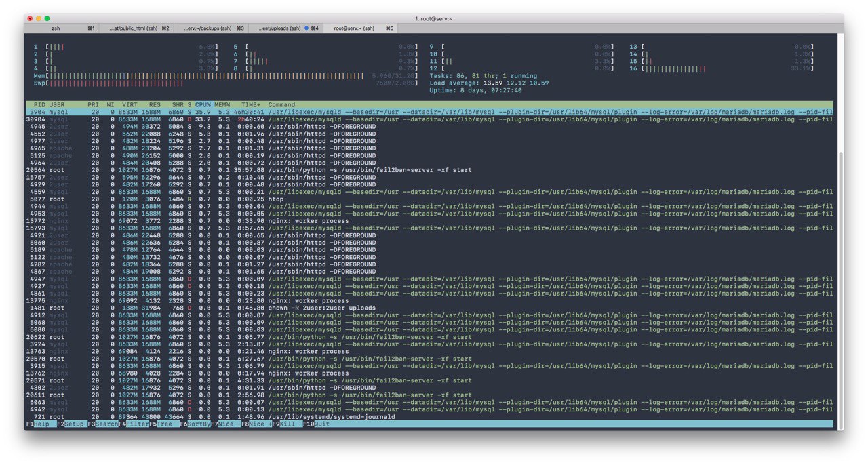Click the TIME+ column header
Viewport: 868px width, 465px height.
(251, 105)
